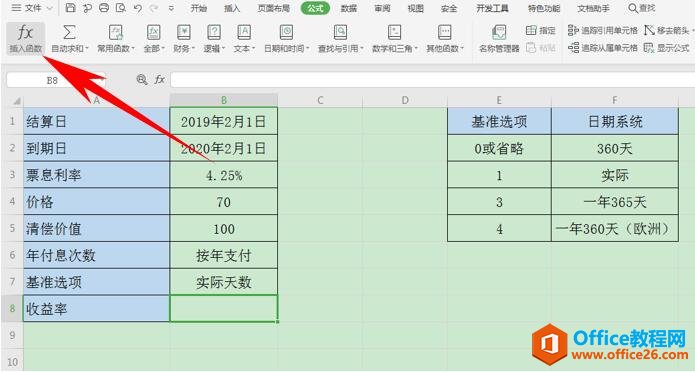Click the AutoSum sigma icon

click(69, 32)
